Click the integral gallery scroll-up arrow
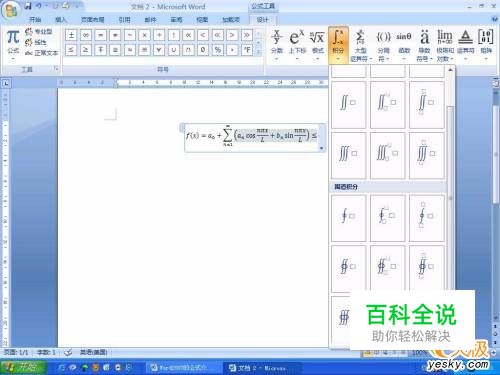Screen dimensions: 500x375 [450, 70]
